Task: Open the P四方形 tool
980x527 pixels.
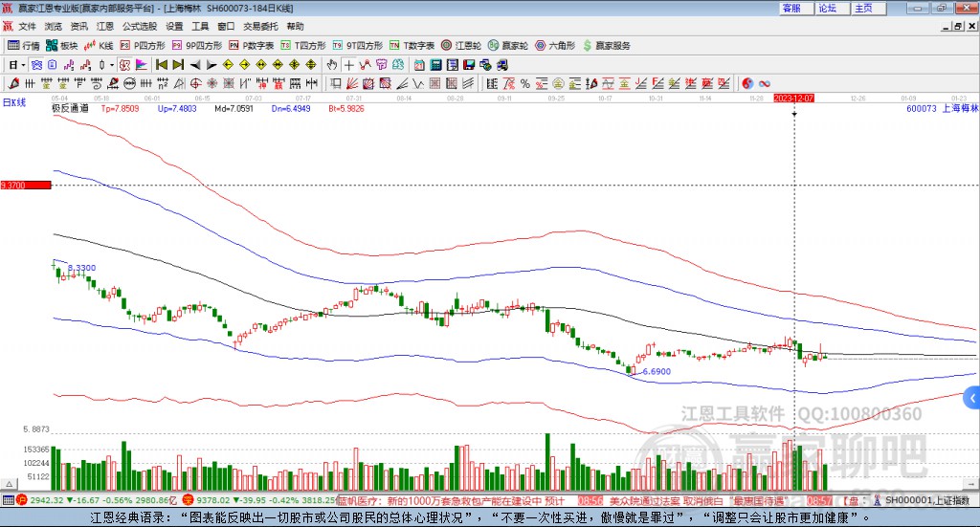Action: point(142,45)
